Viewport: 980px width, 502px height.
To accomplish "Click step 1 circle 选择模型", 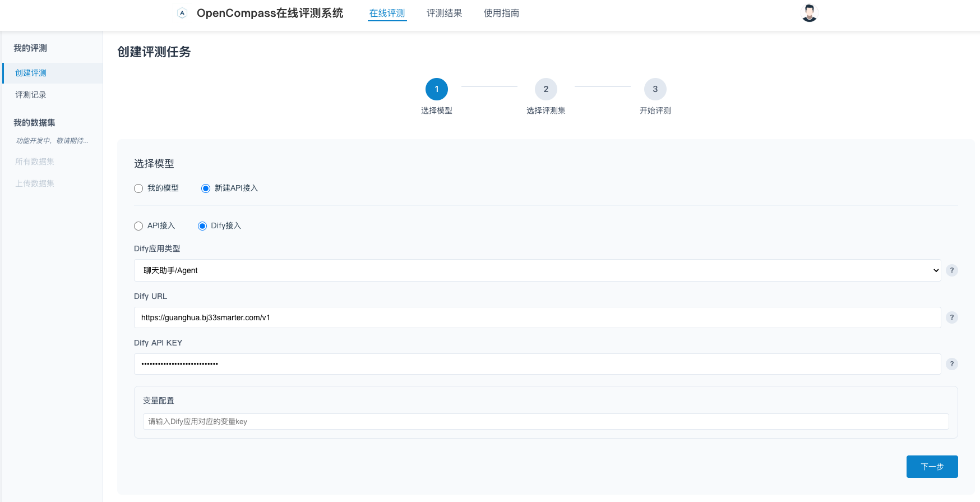I will pos(436,89).
